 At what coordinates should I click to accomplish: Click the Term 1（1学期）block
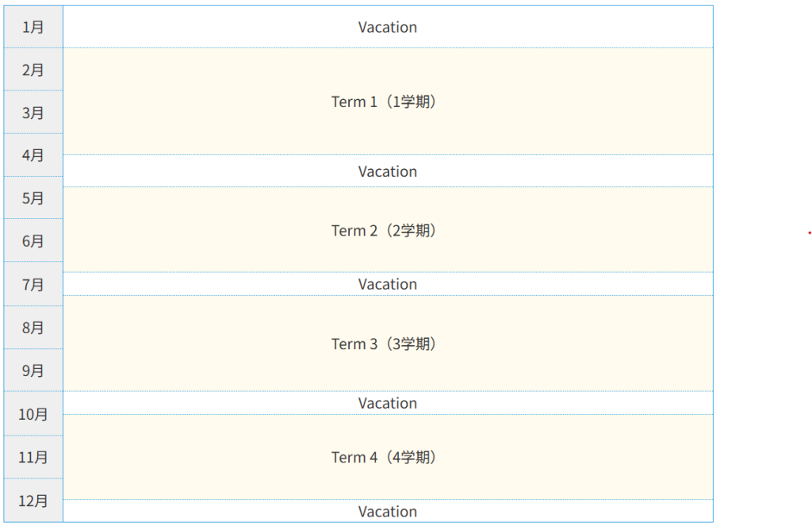click(387, 102)
